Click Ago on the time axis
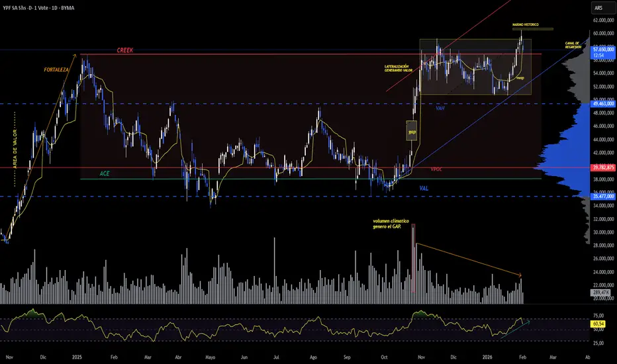617x364 pixels. (x=313, y=357)
